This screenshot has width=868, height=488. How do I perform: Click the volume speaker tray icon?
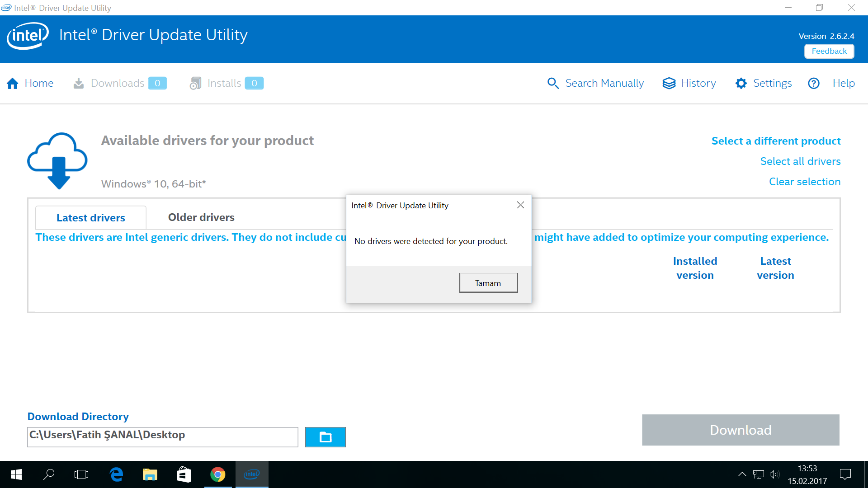point(774,474)
